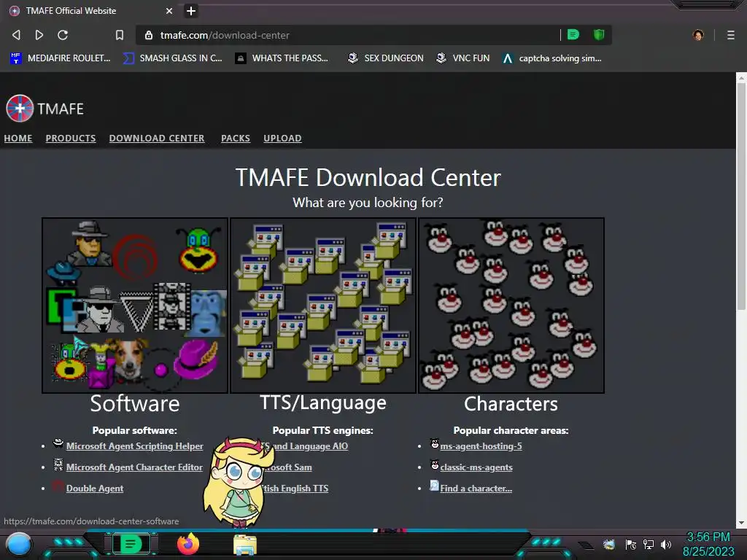747x560 pixels.
Task: Select the TMAFE Official Website tab
Action: tap(90, 10)
